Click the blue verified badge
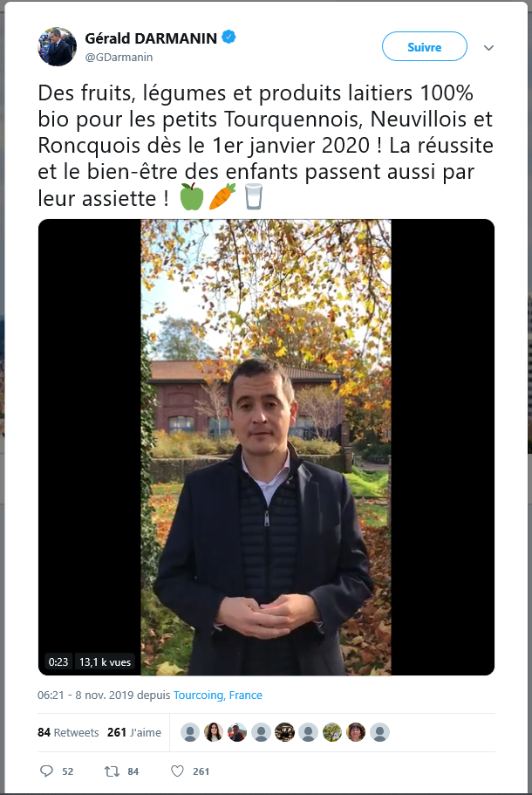The image size is (532, 795). (x=229, y=37)
